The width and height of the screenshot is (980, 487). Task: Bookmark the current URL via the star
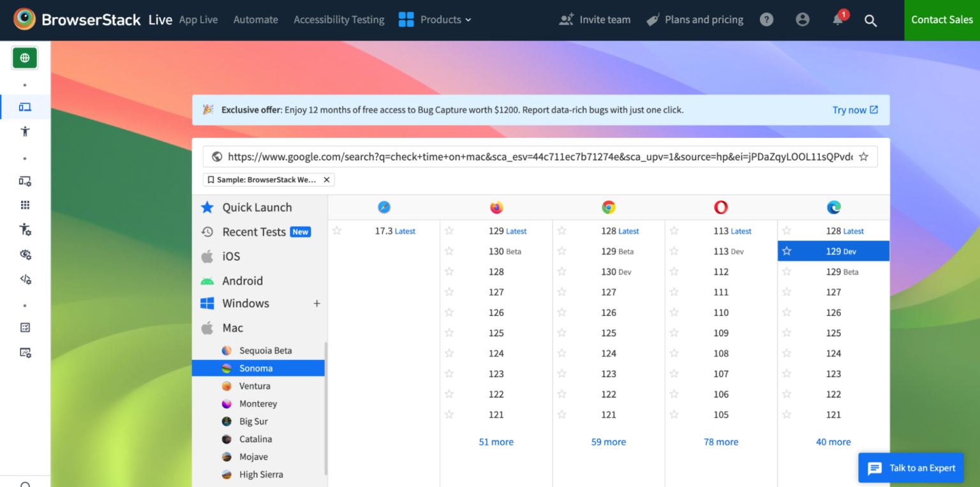864,156
